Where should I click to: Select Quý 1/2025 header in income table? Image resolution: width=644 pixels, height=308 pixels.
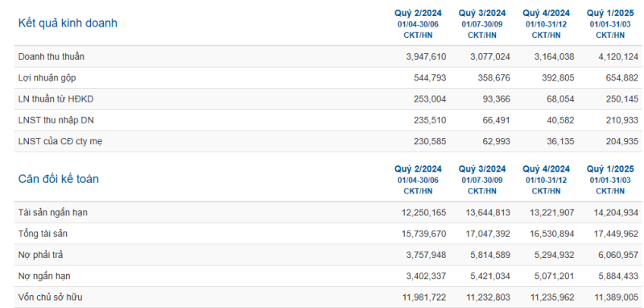pos(610,13)
